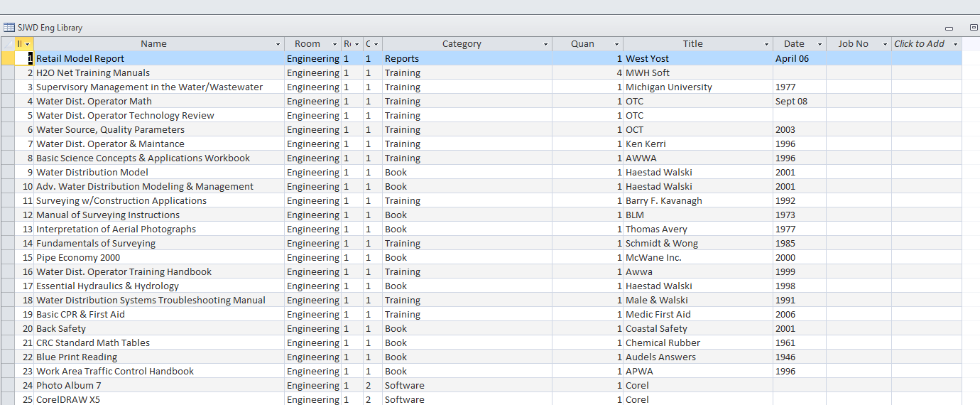The width and height of the screenshot is (980, 405).
Task: Select the 'Audels Answers' title cell
Action: click(x=698, y=357)
